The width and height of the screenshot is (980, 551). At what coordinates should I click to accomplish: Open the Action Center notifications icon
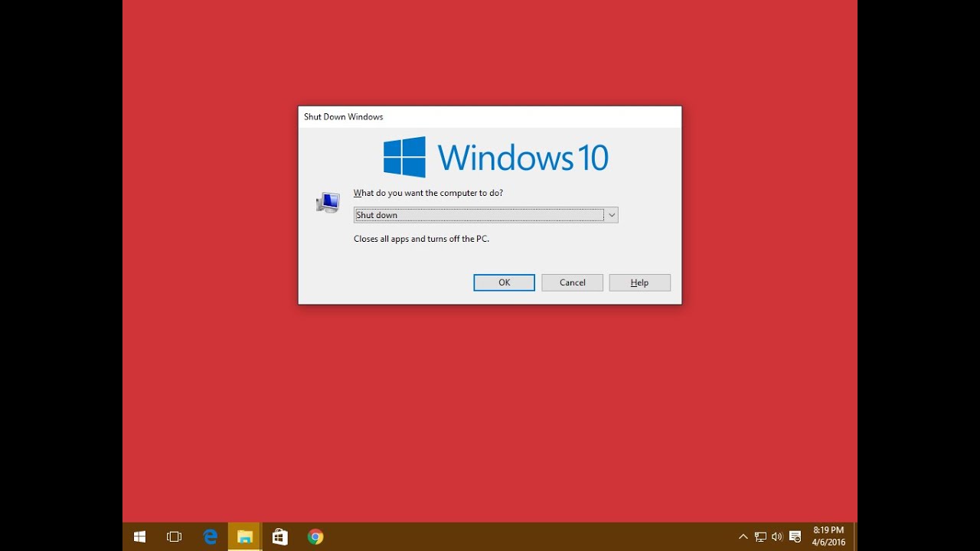[x=795, y=537]
